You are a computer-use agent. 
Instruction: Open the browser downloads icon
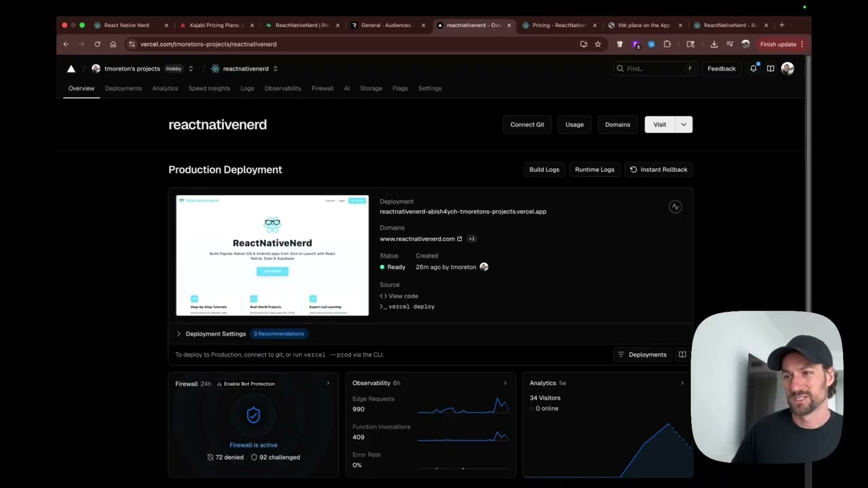[x=714, y=44]
